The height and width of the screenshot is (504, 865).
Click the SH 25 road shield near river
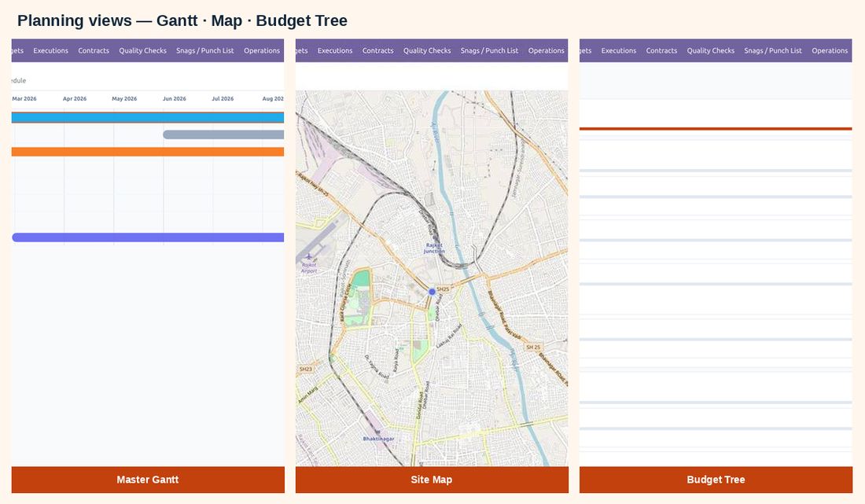[533, 348]
